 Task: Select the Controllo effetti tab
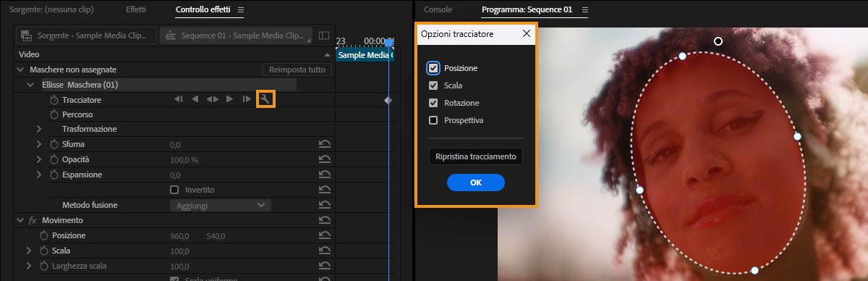point(204,10)
